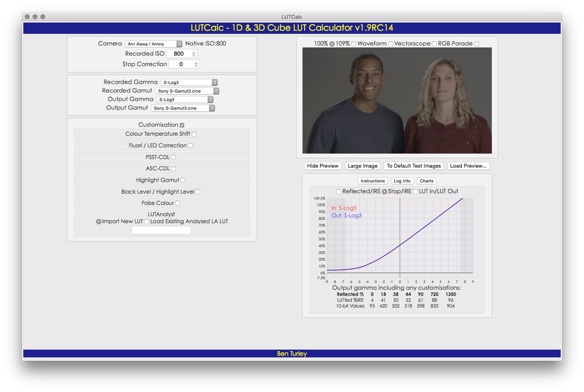Open the Recorded Gamut dropdown
Viewport: 584px width, 392px height.
point(187,91)
